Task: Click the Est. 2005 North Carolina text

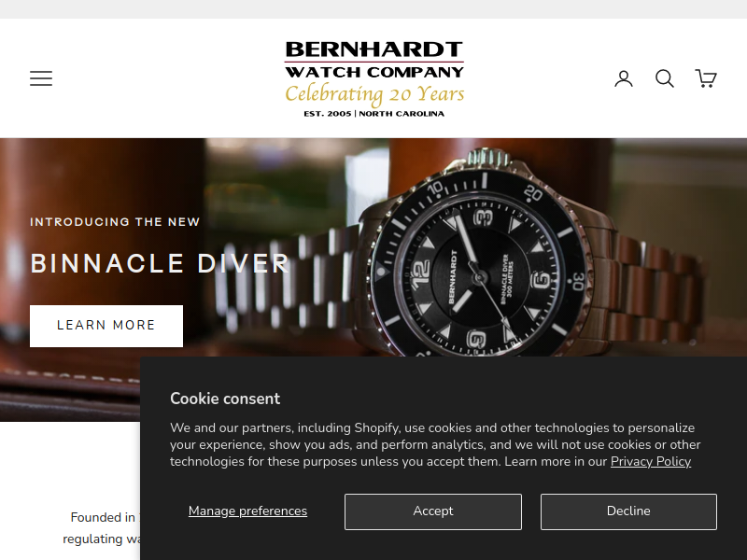Action: coord(374,114)
